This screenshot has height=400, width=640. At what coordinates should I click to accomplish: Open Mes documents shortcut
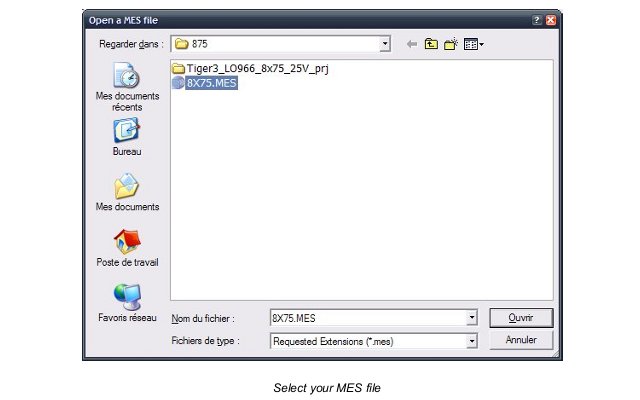(x=127, y=192)
